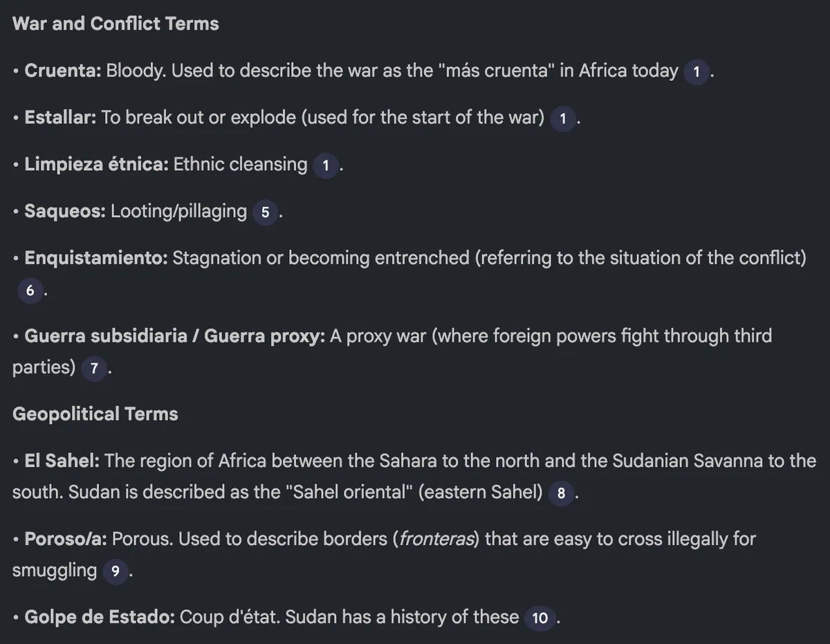Click citation 1 next to Limpieza étnica
The height and width of the screenshot is (644, 830).
[x=325, y=166]
